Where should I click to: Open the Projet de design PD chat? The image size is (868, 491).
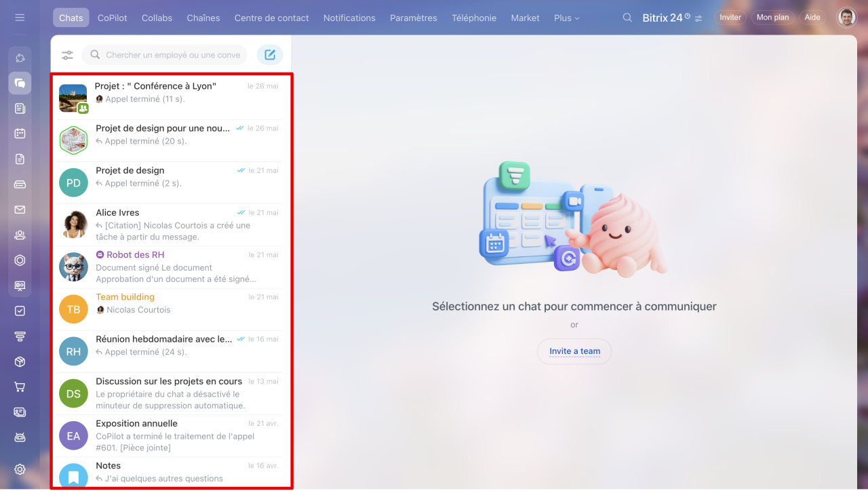[x=168, y=182]
